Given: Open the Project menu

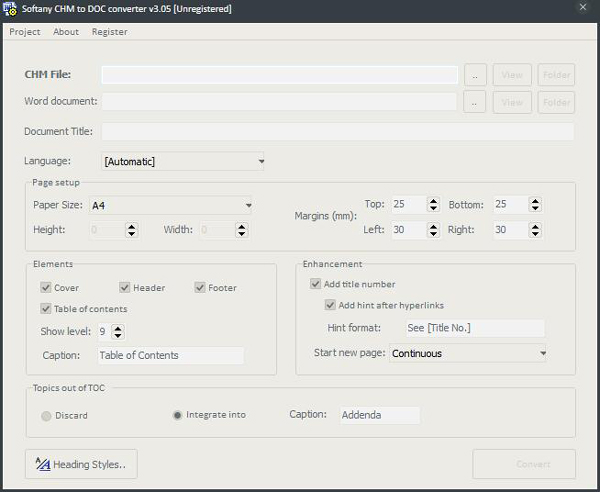Looking at the screenshot, I should 24,32.
